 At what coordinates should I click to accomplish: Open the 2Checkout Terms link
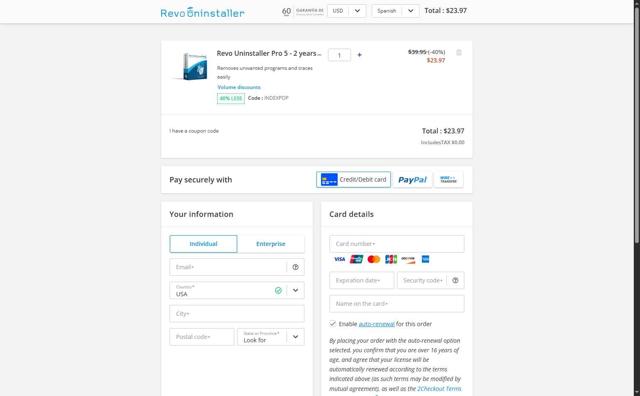439,389
